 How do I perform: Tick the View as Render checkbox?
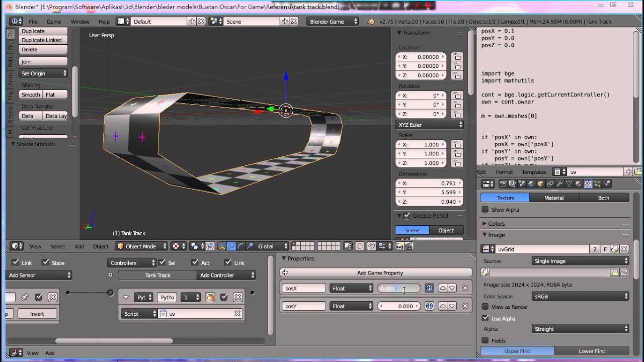[x=485, y=307]
